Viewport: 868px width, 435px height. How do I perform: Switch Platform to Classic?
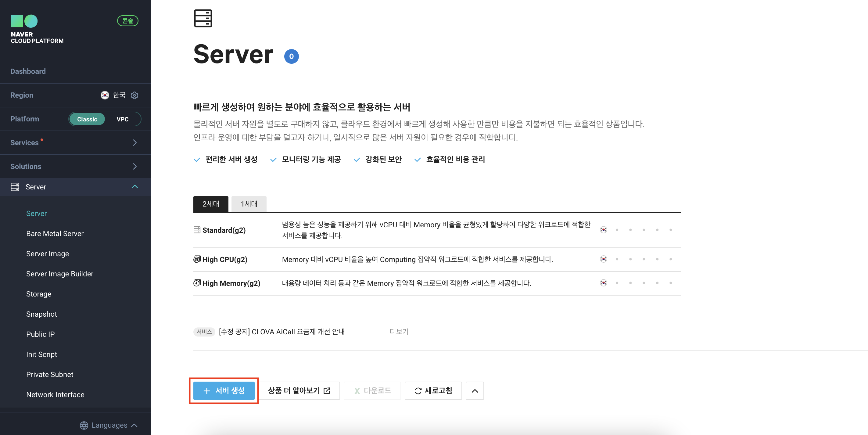(x=87, y=119)
